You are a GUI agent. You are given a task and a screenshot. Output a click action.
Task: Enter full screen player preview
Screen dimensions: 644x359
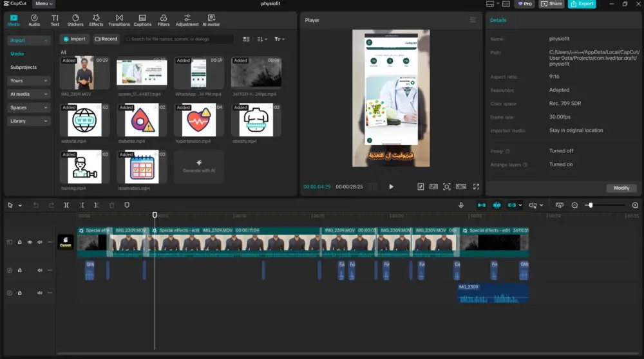477,187
